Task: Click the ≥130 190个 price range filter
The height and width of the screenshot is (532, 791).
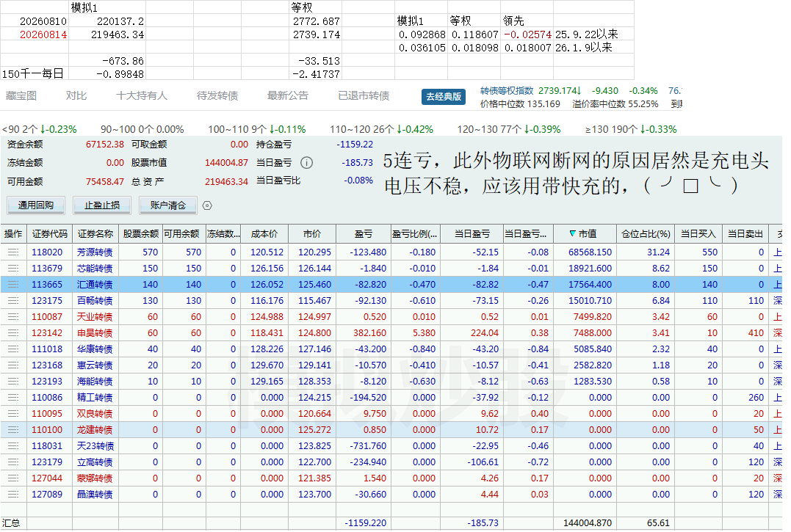Action: pos(631,129)
